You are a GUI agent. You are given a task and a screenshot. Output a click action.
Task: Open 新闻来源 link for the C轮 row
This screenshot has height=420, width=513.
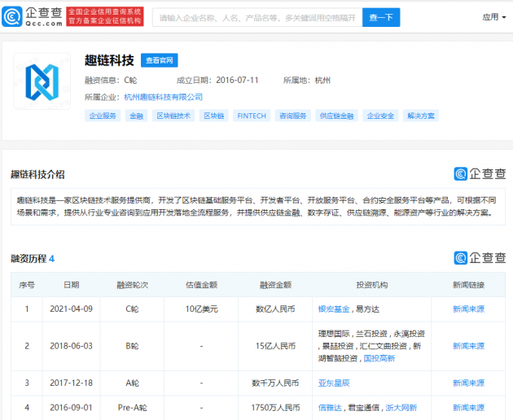tap(468, 309)
